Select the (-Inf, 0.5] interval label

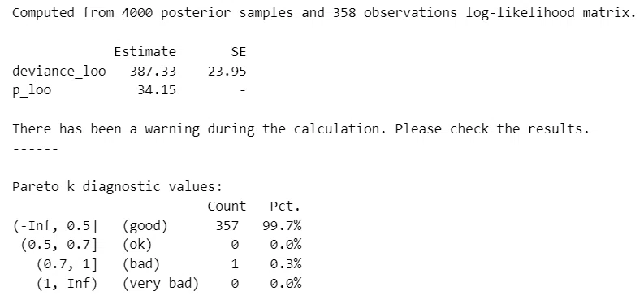(x=55, y=226)
